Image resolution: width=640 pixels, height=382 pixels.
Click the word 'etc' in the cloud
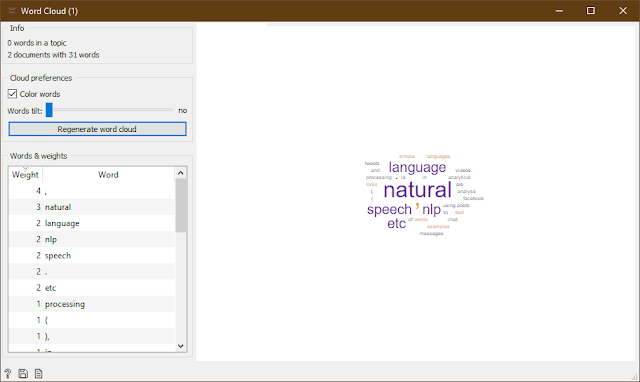pos(396,224)
